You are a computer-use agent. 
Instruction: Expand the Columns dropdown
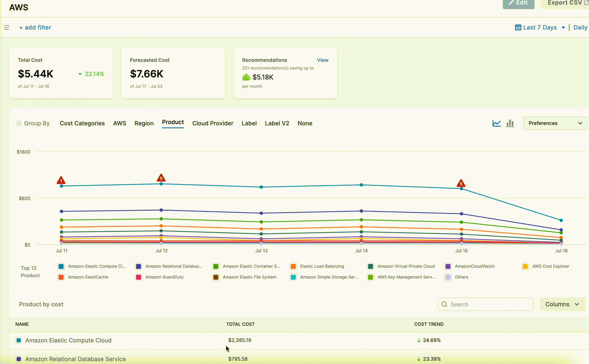(x=562, y=304)
